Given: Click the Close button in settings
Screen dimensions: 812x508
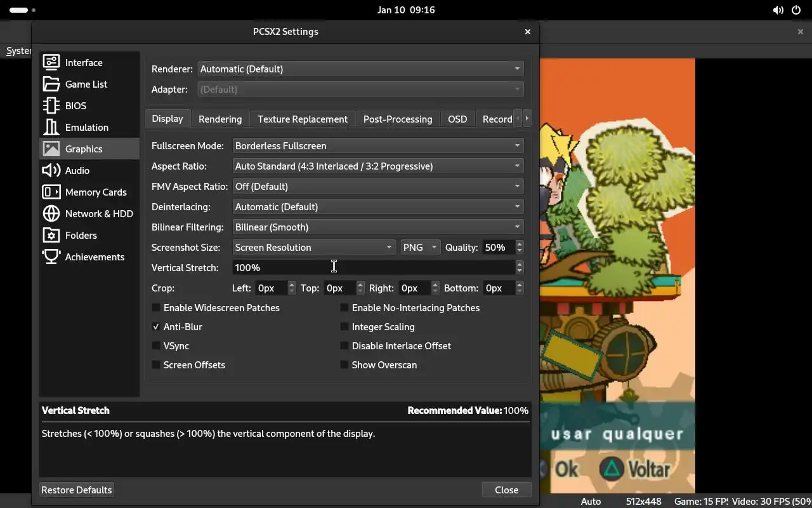Looking at the screenshot, I should [x=506, y=490].
